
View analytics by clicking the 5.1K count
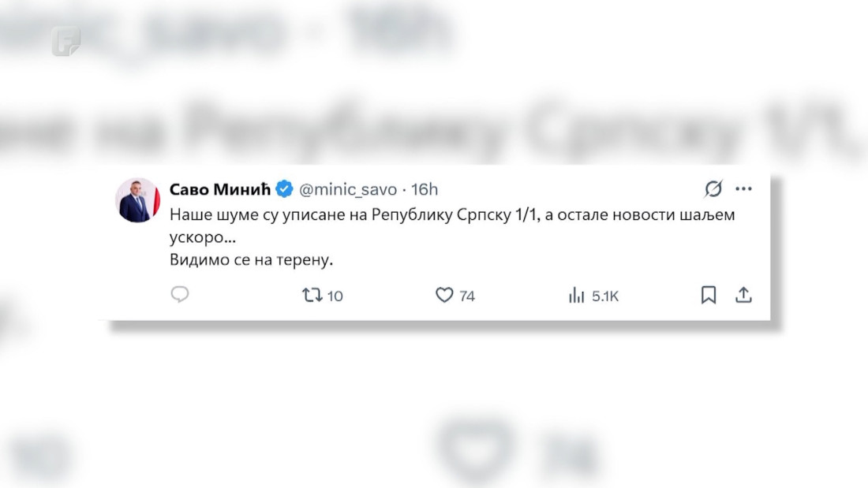[605, 296]
